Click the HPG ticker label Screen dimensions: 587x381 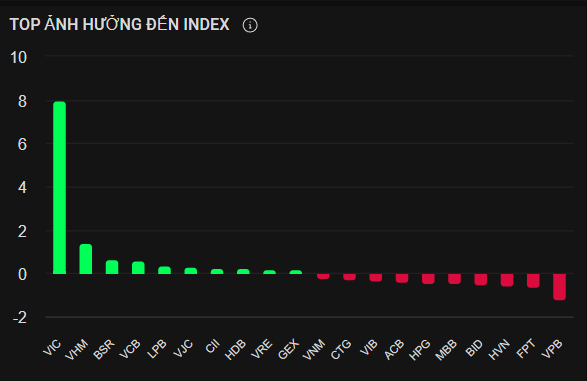420,350
